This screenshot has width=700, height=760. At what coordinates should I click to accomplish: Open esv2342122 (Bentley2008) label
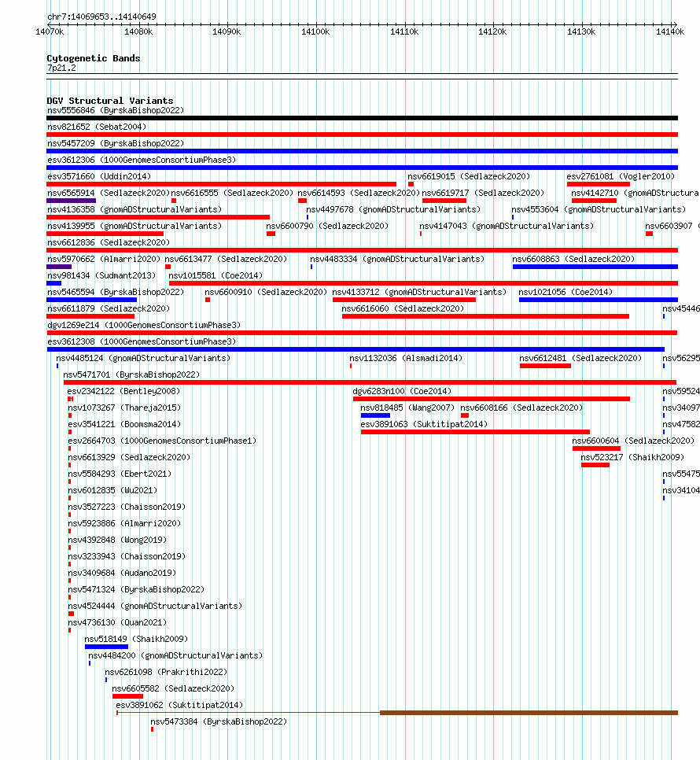[x=123, y=391]
